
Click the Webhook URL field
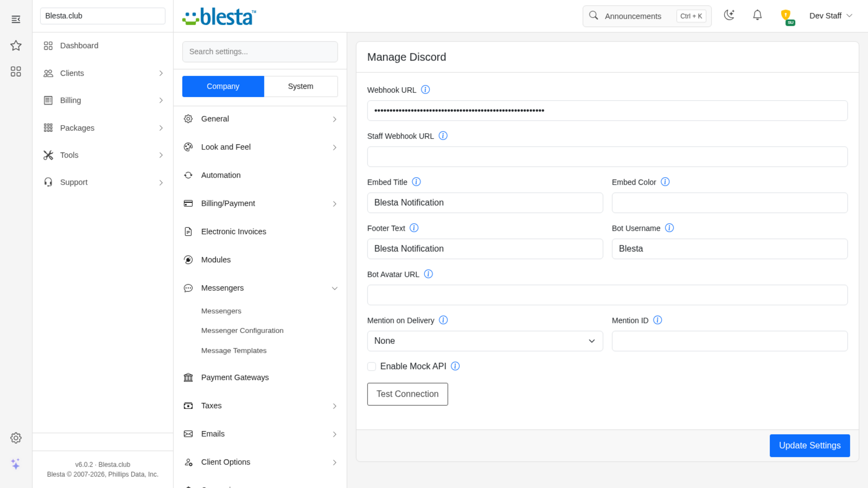(607, 111)
